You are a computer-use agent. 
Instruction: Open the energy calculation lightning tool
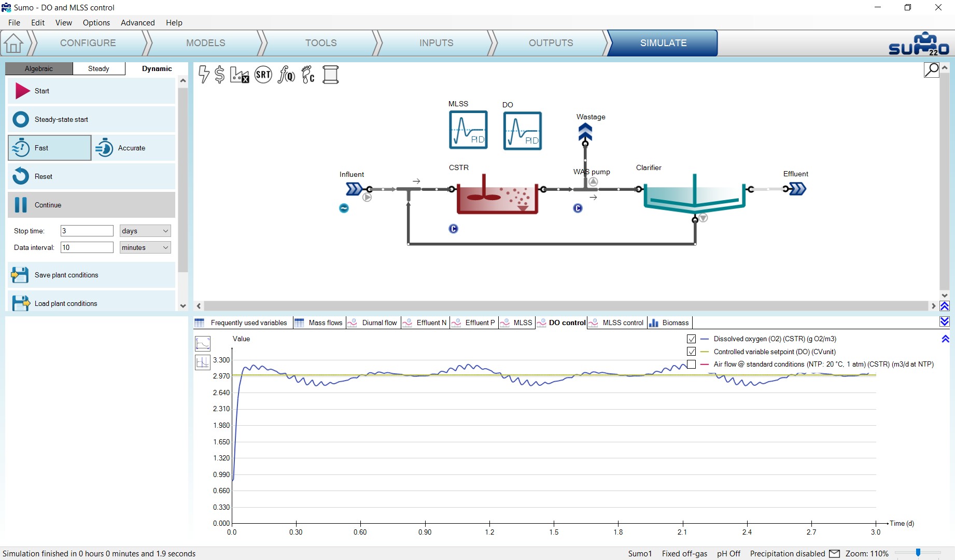coord(204,75)
